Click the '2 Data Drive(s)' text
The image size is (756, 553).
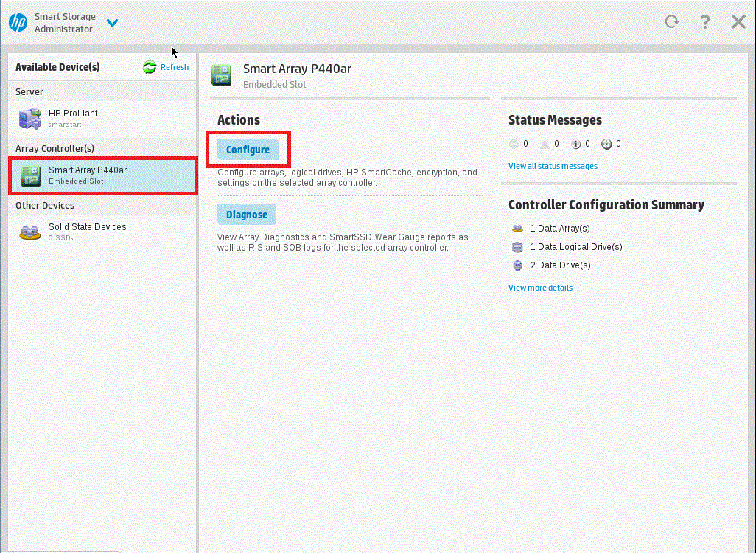pyautogui.click(x=560, y=265)
